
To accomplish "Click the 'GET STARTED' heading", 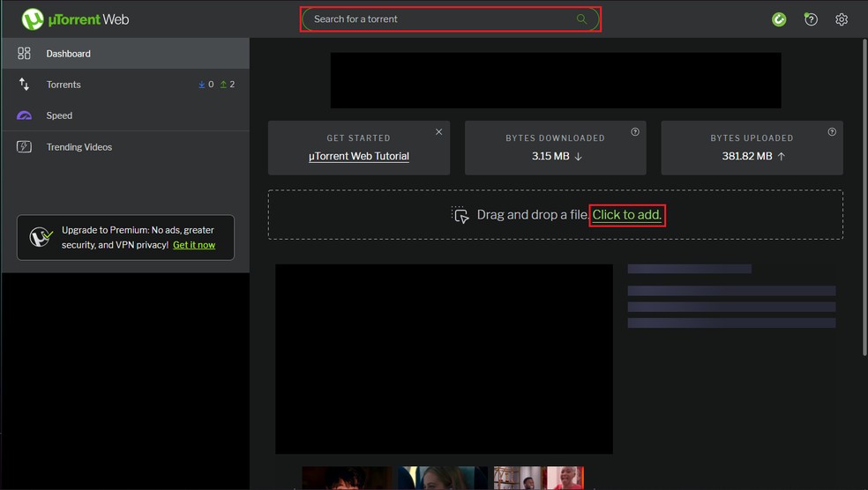I will pos(359,137).
